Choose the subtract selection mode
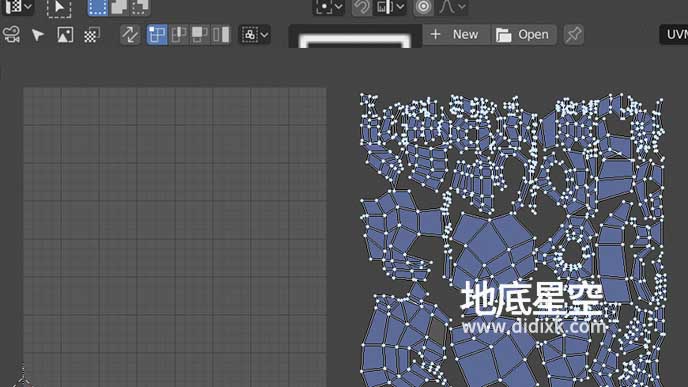 click(140, 7)
